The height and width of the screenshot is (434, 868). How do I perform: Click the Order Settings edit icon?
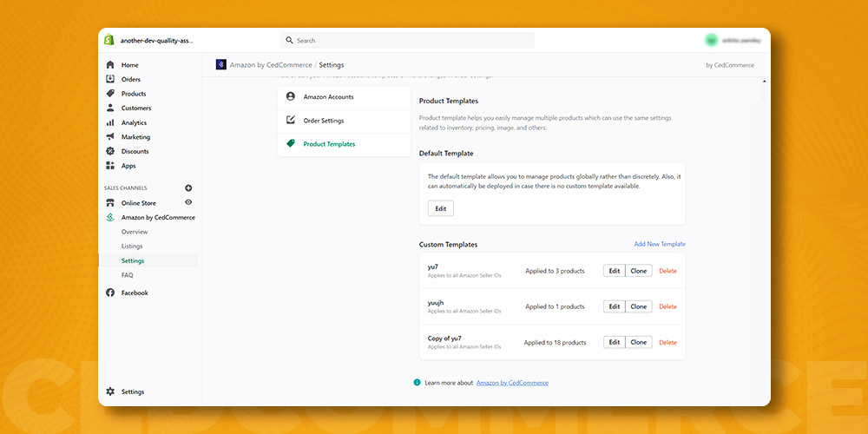pos(291,120)
